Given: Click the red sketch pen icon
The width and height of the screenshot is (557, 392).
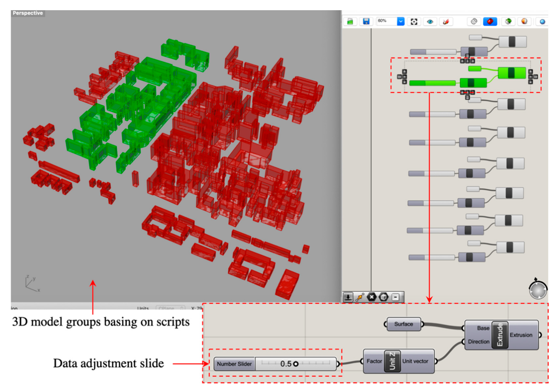Looking at the screenshot, I should (x=446, y=22).
